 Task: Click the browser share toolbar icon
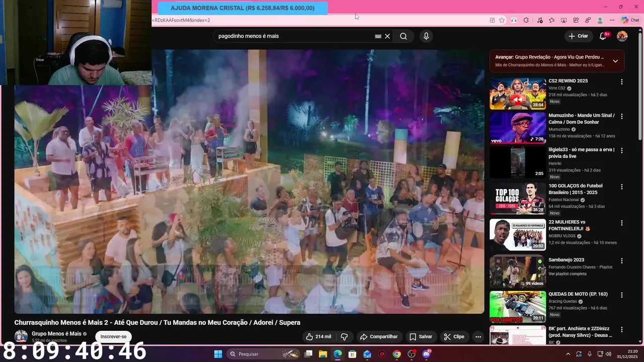click(576, 20)
